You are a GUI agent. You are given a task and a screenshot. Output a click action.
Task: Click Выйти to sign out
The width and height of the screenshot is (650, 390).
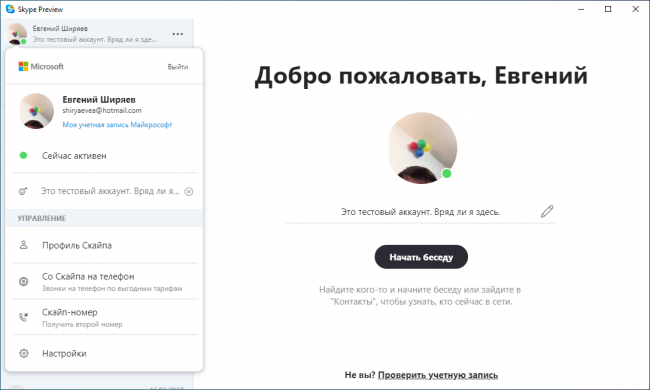(x=178, y=67)
